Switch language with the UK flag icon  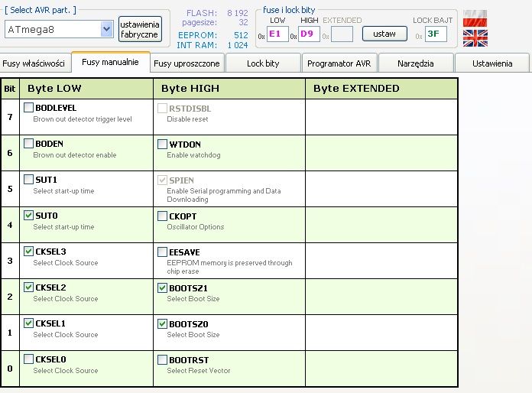point(475,38)
